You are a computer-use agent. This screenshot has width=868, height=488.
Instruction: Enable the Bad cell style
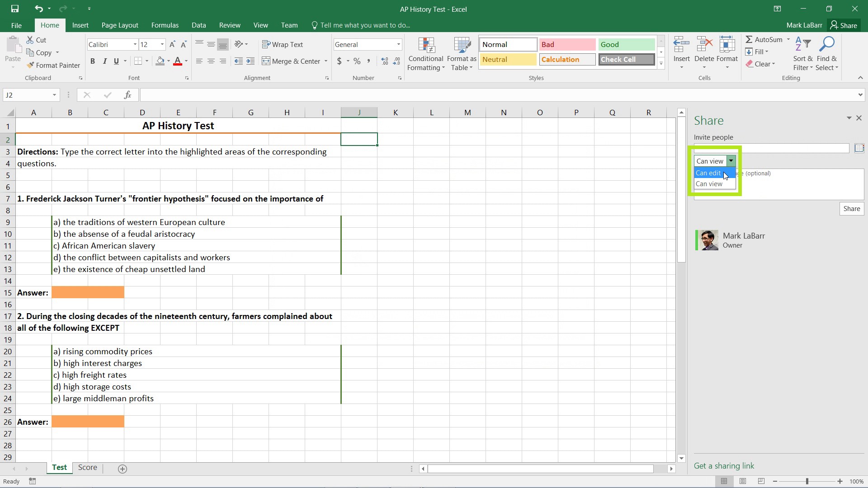[566, 44]
